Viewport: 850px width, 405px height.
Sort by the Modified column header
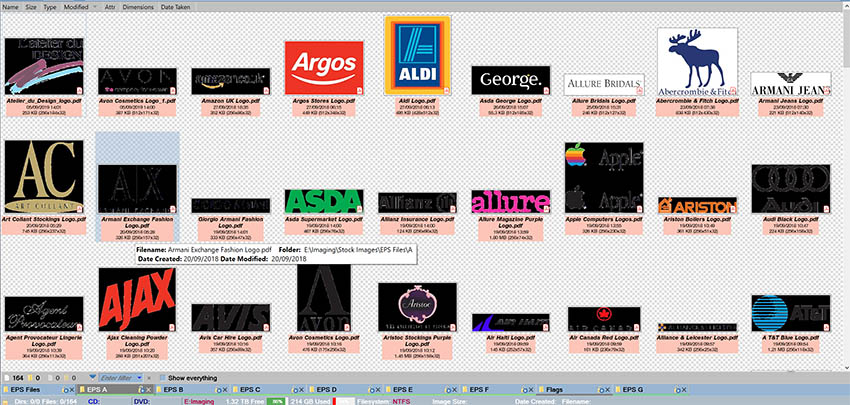click(76, 7)
